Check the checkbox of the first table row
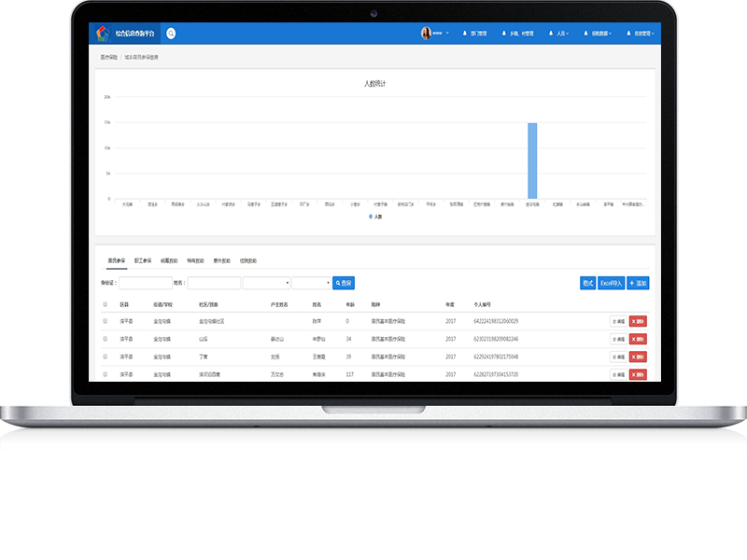Viewport: 747px width, 560px height. tap(106, 321)
